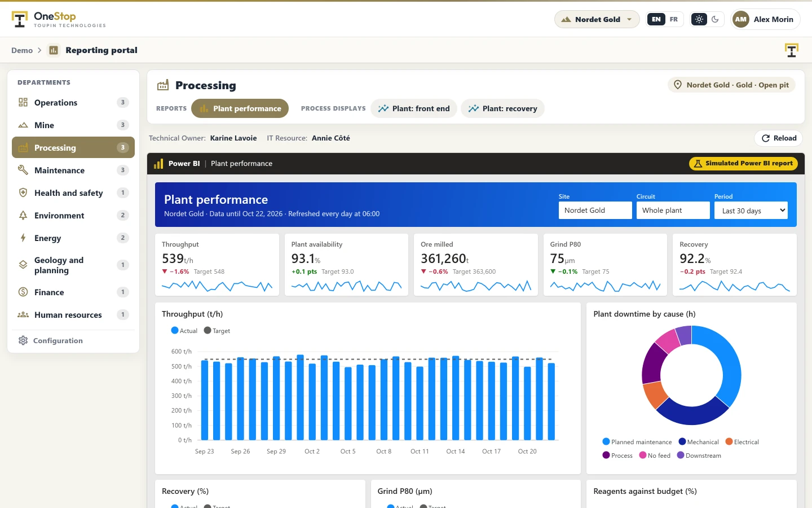
Task: Select the Mine mountain icon
Action: pos(23,125)
